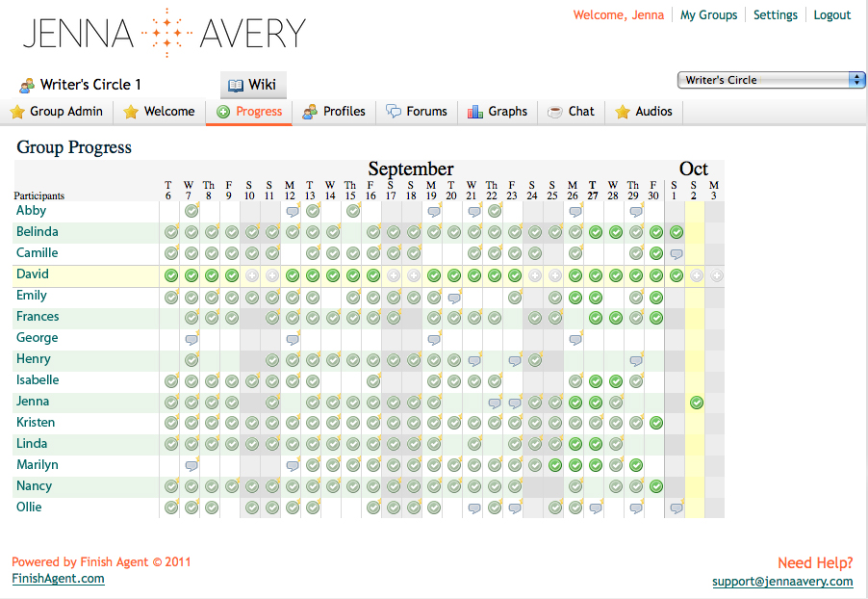This screenshot has width=868, height=599.
Task: Select participant Jenna in the list
Action: 33,402
